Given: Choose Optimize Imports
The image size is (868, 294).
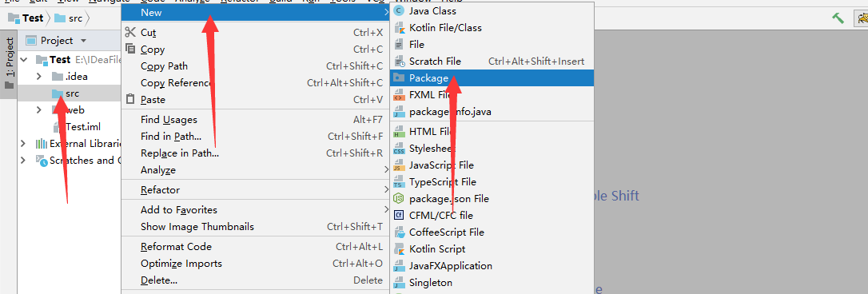Looking at the screenshot, I should click(x=256, y=264).
